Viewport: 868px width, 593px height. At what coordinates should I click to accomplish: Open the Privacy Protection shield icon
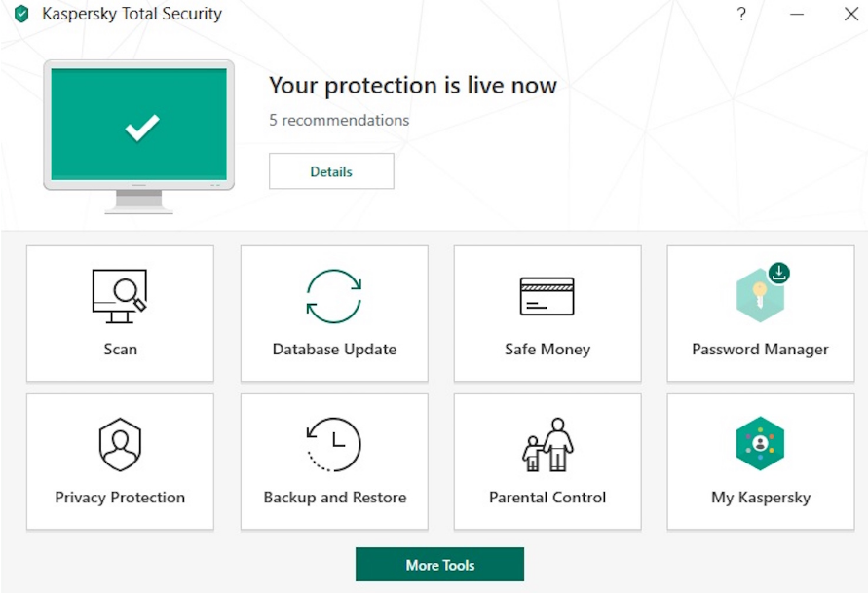[x=120, y=444]
